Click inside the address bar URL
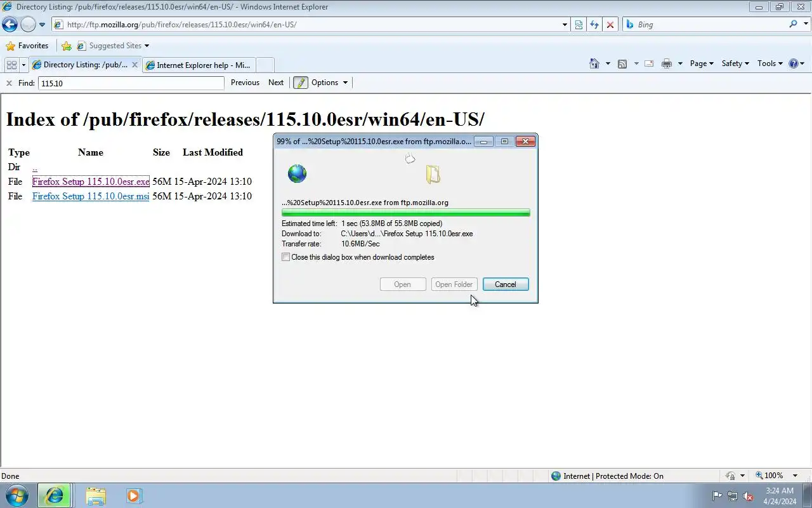 [x=181, y=25]
